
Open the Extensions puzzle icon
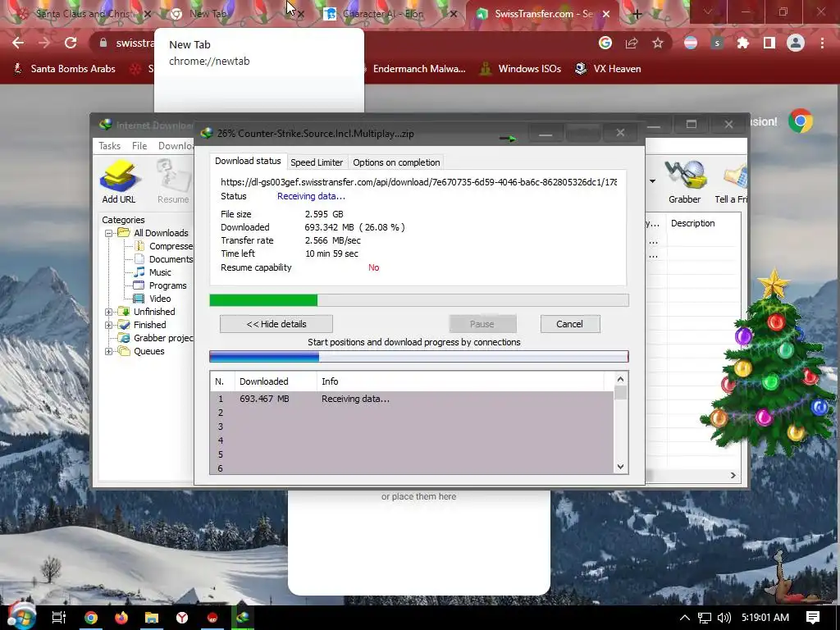[743, 43]
